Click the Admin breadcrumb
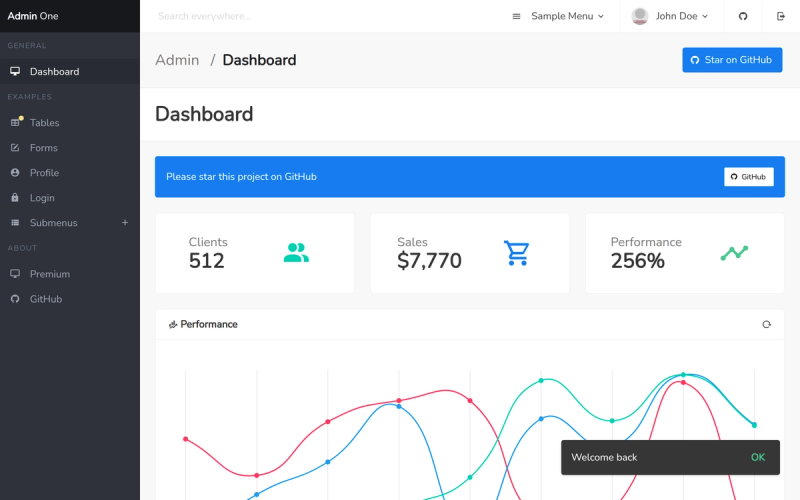The image size is (800, 500). [x=177, y=60]
